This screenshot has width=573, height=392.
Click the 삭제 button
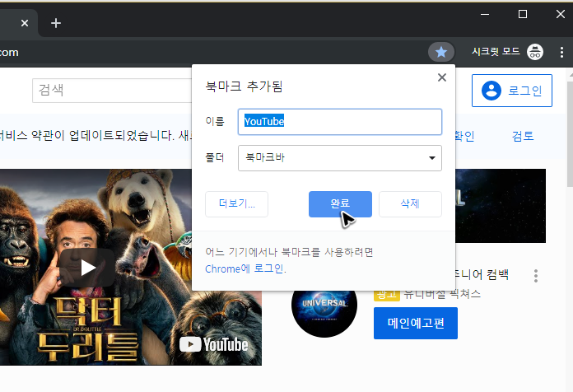(x=410, y=204)
